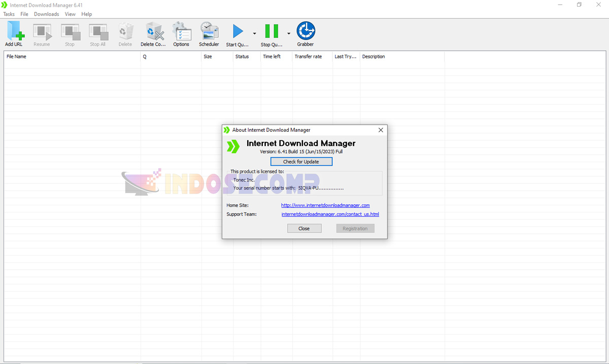This screenshot has width=609, height=364.
Task: Close the About dialog with X
Action: 381,130
